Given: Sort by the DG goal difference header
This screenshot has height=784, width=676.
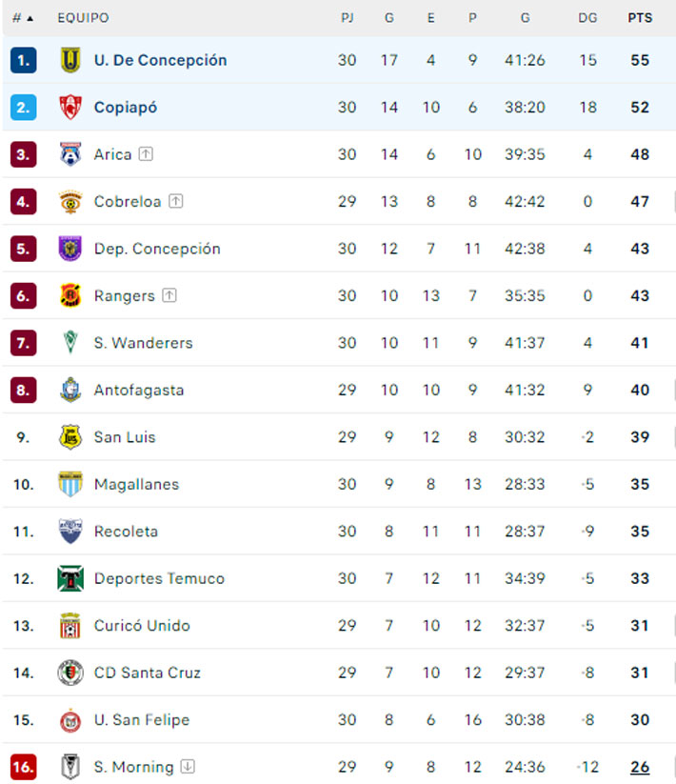Looking at the screenshot, I should (587, 18).
